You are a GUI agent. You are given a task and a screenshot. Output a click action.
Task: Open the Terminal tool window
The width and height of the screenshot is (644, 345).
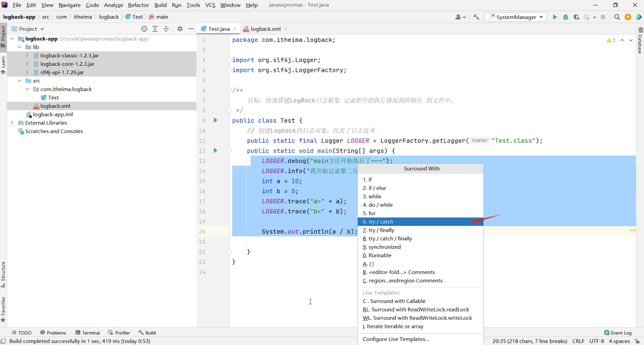pyautogui.click(x=88, y=333)
